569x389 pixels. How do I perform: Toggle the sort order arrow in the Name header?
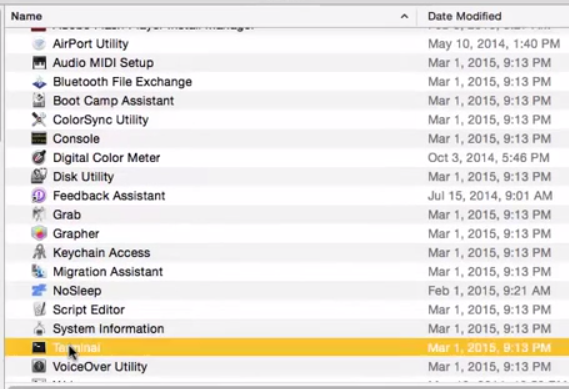(x=404, y=16)
